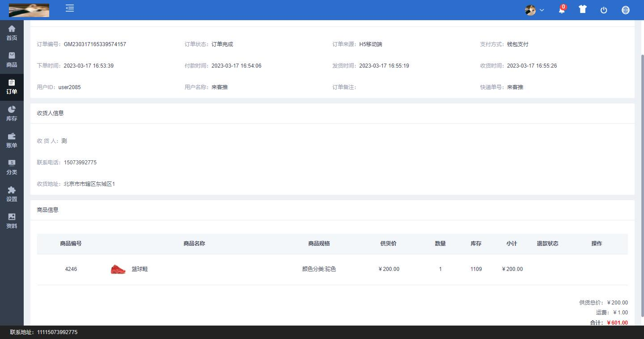644x339 pixels.
Task: Click the specification 颜色分类:驼色
Action: click(x=319, y=269)
